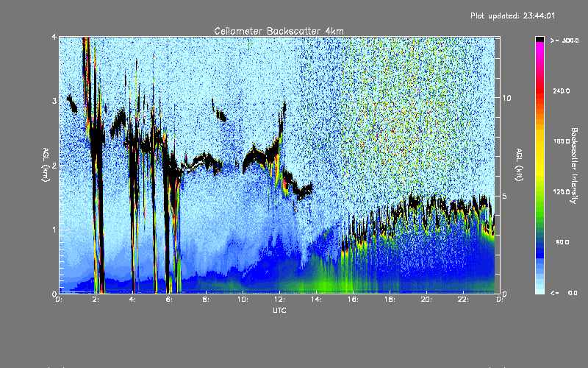Click the 240.0 colorbar tick label
This screenshot has height=368, width=588.
coord(562,91)
